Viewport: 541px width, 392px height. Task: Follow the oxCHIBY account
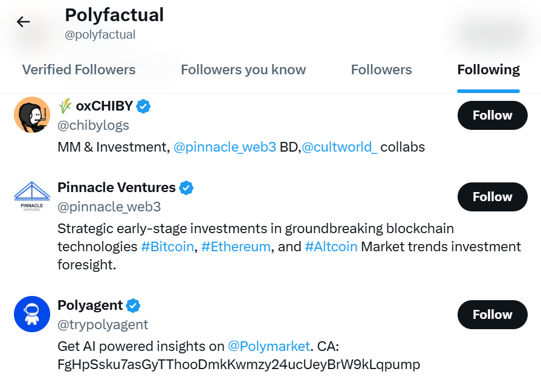tap(493, 115)
